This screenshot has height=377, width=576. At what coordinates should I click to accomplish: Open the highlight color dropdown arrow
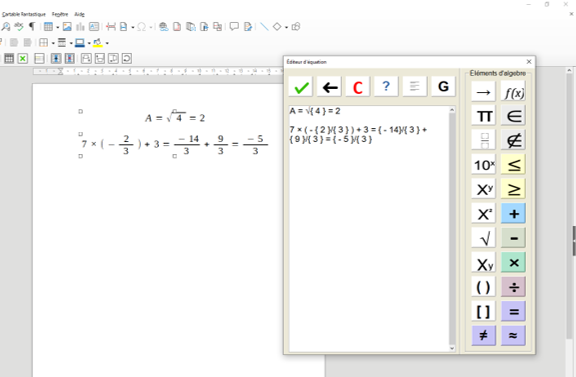pos(107,43)
